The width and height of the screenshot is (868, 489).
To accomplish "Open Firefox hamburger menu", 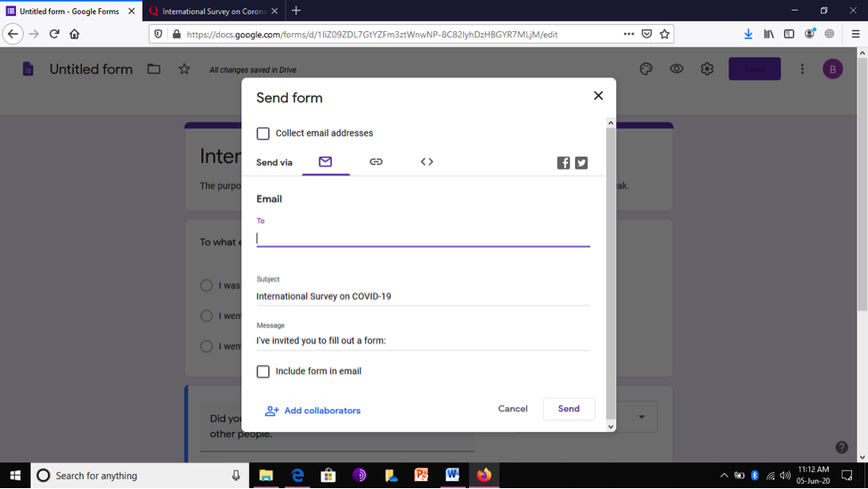I will tap(856, 35).
